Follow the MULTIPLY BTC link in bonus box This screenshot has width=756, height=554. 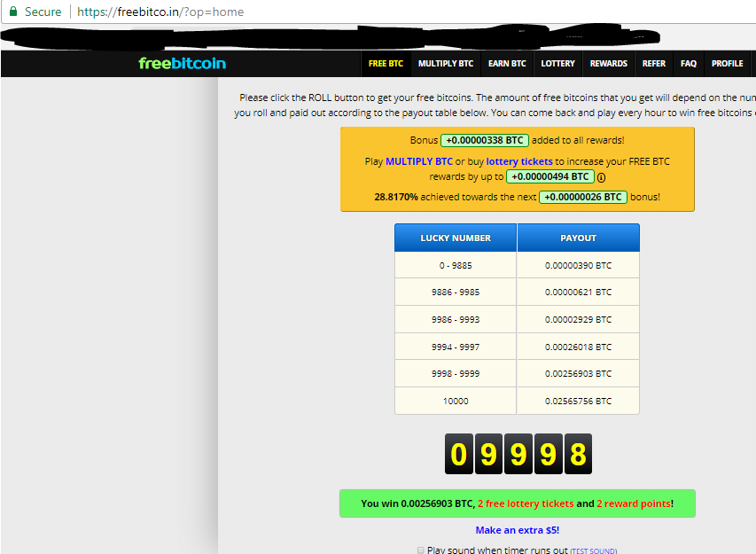click(419, 161)
